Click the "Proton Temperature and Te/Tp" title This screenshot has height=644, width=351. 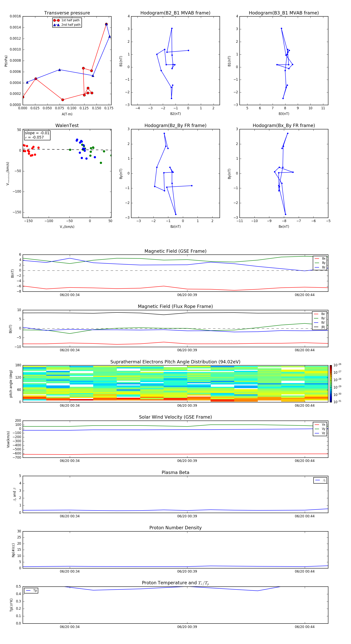pos(175,583)
